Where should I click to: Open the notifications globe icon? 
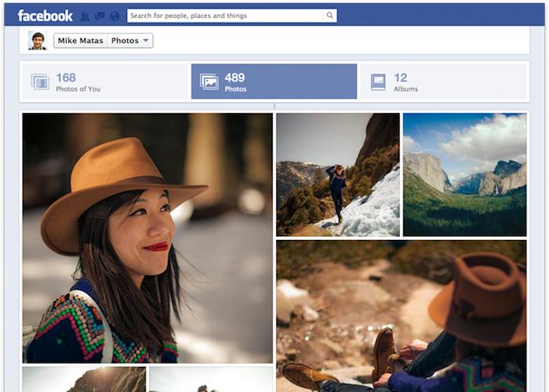tap(115, 16)
